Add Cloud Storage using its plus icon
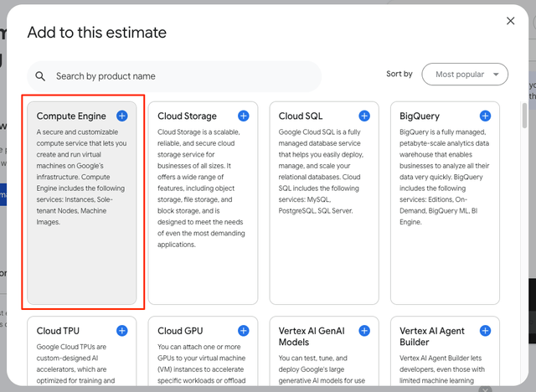Viewport: 536px width, 392px height. point(243,116)
